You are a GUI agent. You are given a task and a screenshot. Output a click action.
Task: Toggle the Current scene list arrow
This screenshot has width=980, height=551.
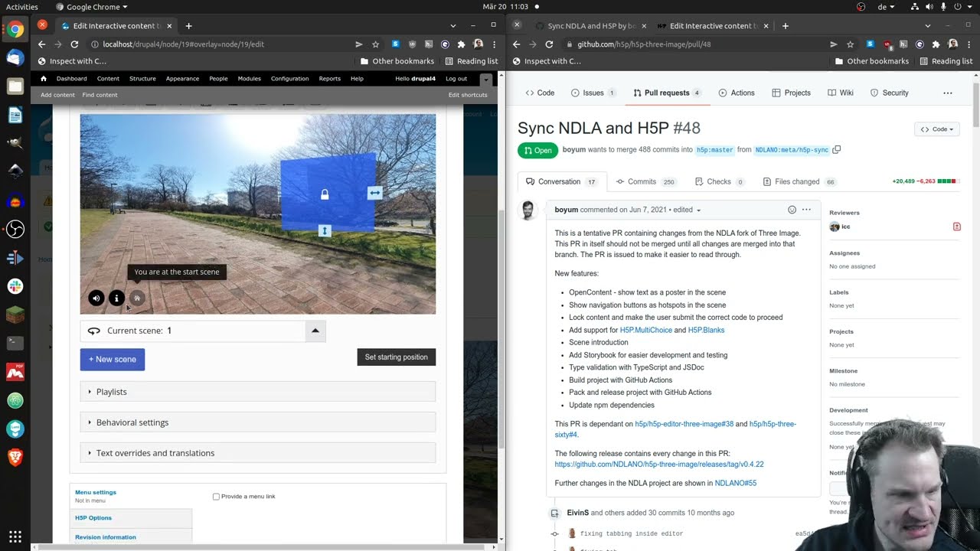pos(315,331)
